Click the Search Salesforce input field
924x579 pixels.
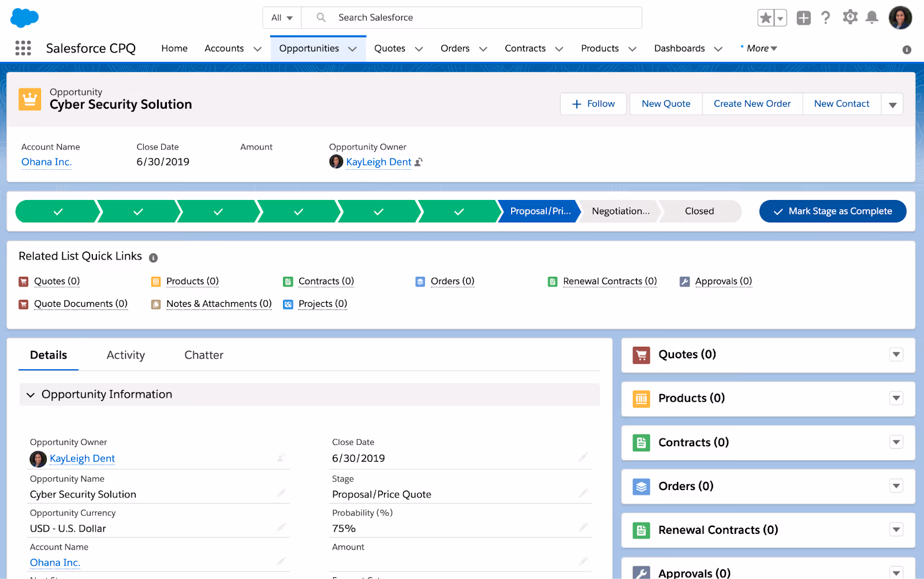[x=472, y=18]
